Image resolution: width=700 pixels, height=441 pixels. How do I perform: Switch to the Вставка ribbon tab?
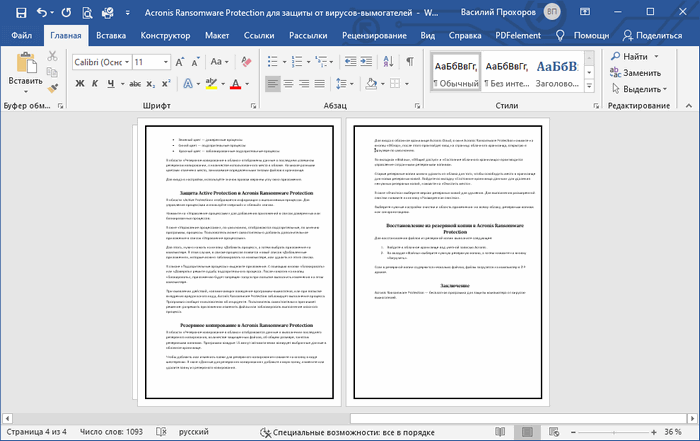(111, 35)
